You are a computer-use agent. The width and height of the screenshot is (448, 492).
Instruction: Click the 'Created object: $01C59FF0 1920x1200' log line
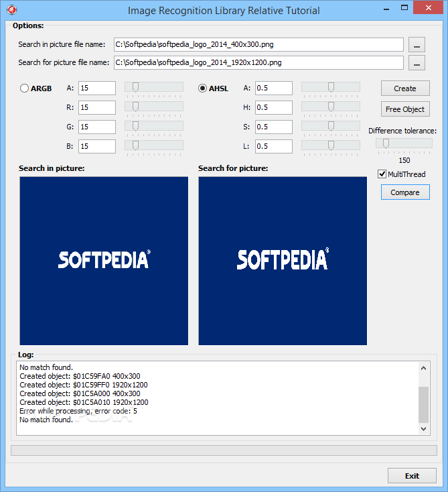point(84,385)
